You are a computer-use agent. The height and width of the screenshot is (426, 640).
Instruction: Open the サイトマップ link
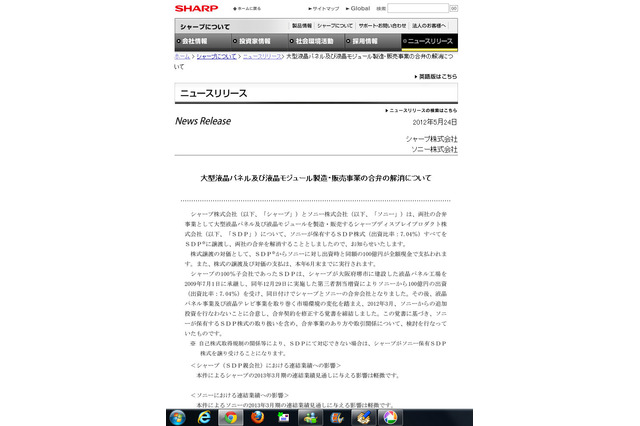[x=324, y=9]
